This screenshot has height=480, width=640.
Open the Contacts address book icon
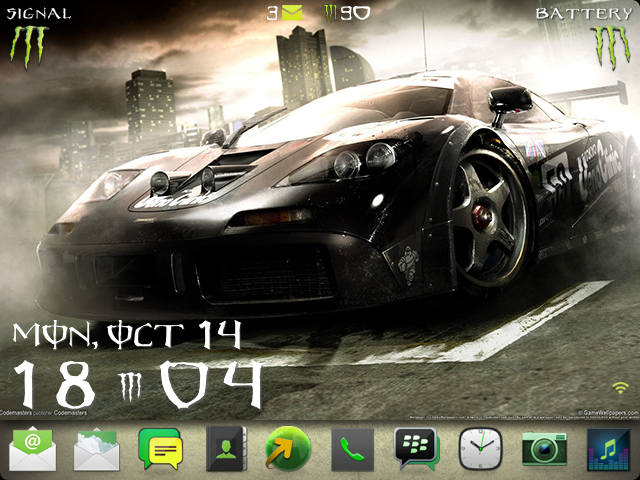coord(226,449)
